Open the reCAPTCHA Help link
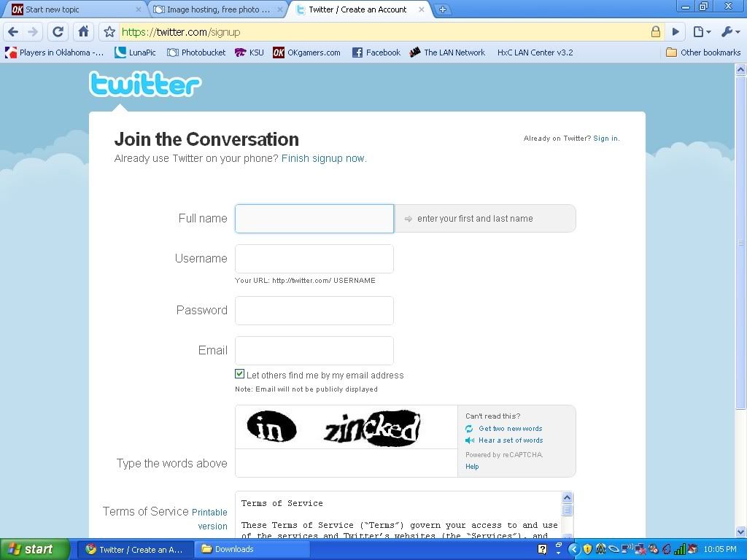 (472, 467)
